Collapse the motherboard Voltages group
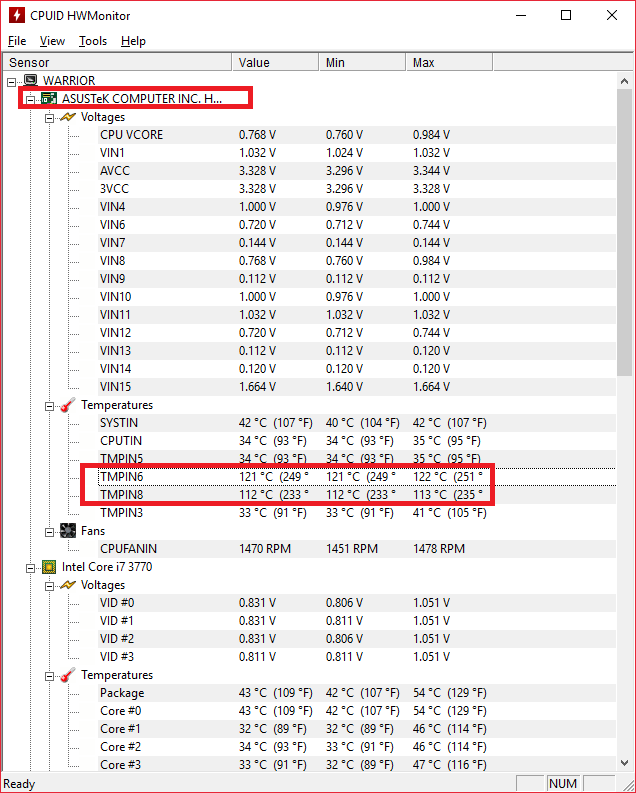 point(50,118)
